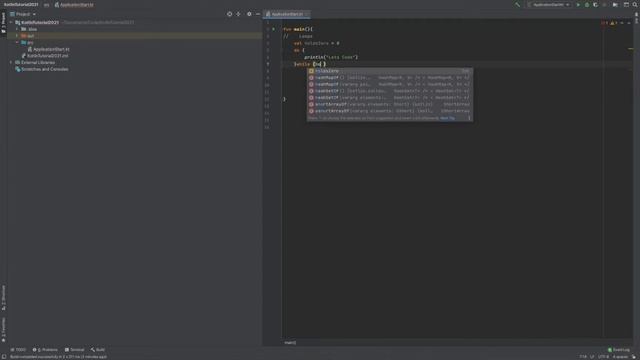Click the stop run button icon
The height and width of the screenshot is (360, 640).
(604, 5)
